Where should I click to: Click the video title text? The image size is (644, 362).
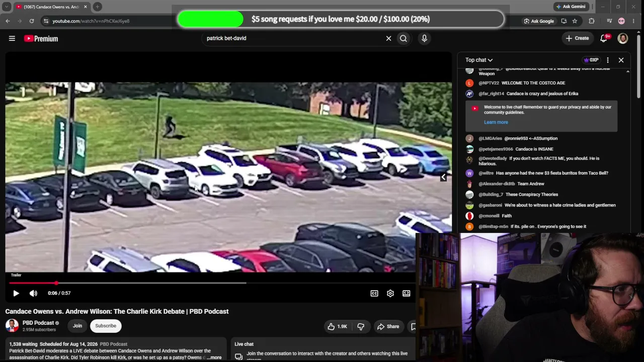[117, 312]
